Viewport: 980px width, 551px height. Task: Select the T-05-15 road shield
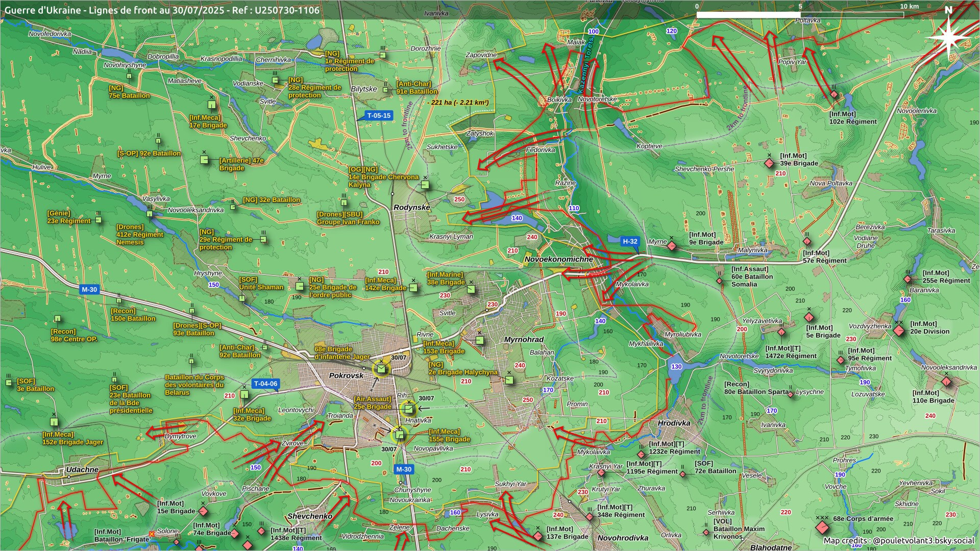(x=379, y=116)
